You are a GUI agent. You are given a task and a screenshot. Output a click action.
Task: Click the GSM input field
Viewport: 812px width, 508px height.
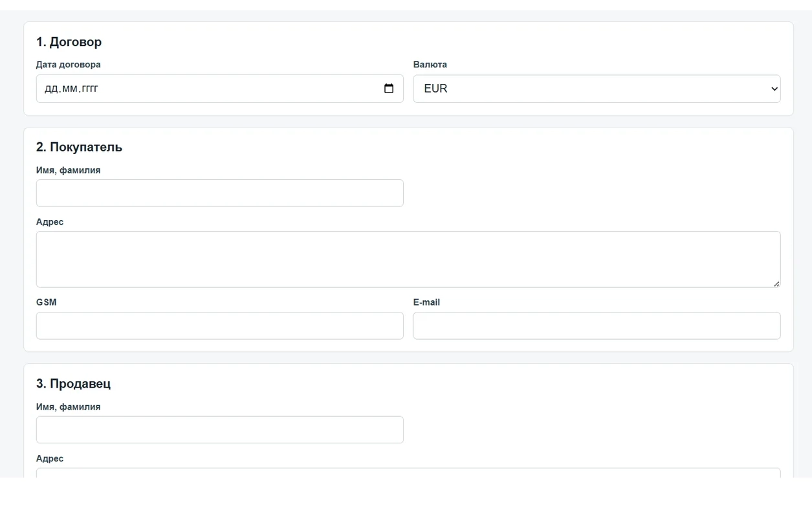coord(220,326)
